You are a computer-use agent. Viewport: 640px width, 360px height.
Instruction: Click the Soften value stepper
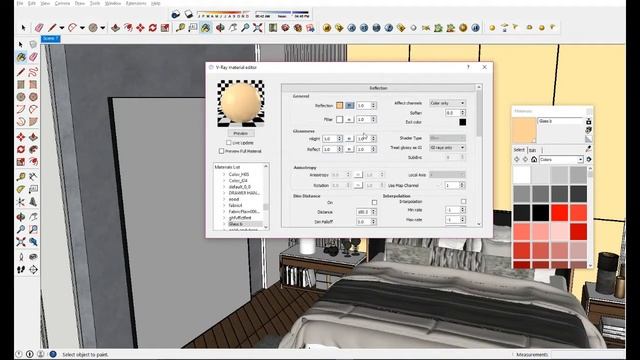[x=462, y=113]
